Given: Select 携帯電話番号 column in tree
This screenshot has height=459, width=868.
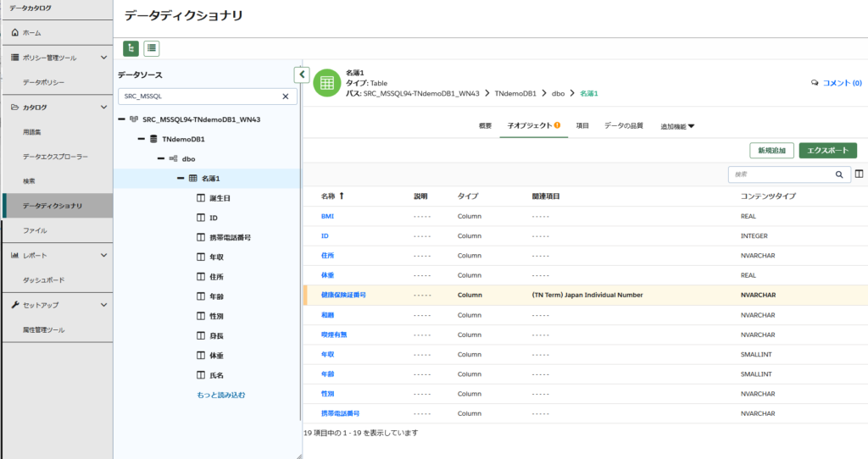Looking at the screenshot, I should (229, 237).
